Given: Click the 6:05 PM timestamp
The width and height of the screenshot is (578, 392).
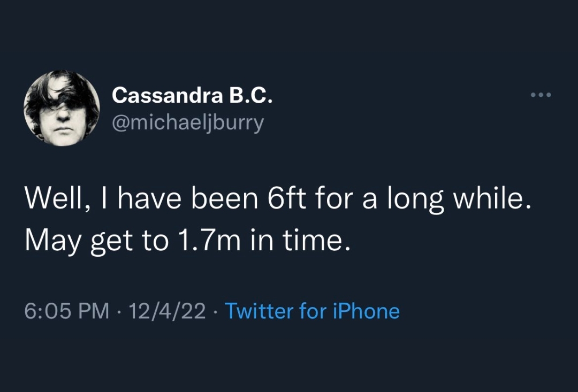Looking at the screenshot, I should click(x=66, y=311).
